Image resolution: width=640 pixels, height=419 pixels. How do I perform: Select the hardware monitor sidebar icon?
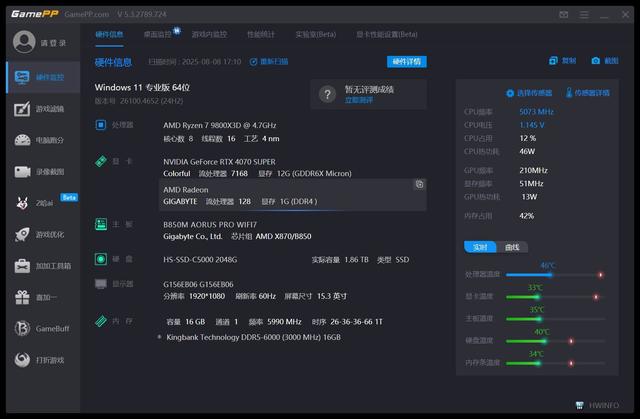(22, 77)
